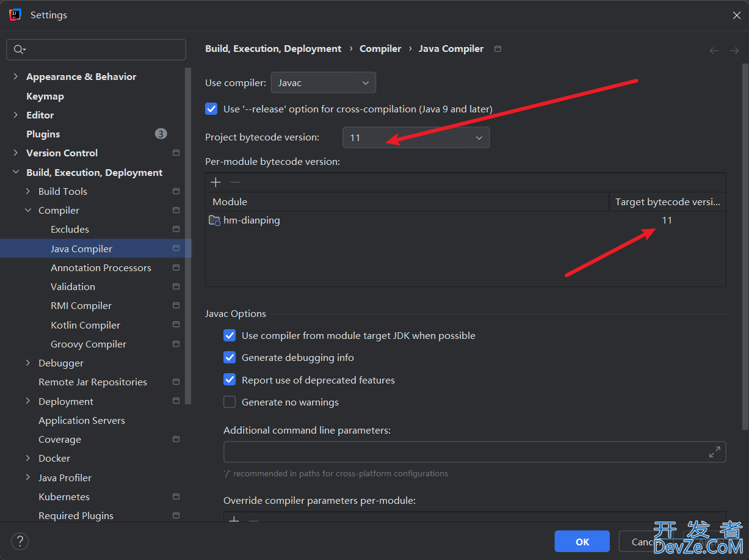Click the project icon next to Annotation Processors
The width and height of the screenshot is (749, 560).
tap(176, 267)
